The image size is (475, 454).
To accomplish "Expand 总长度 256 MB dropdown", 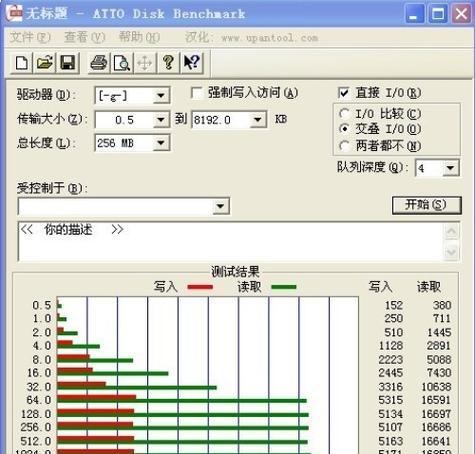I will pos(161,143).
